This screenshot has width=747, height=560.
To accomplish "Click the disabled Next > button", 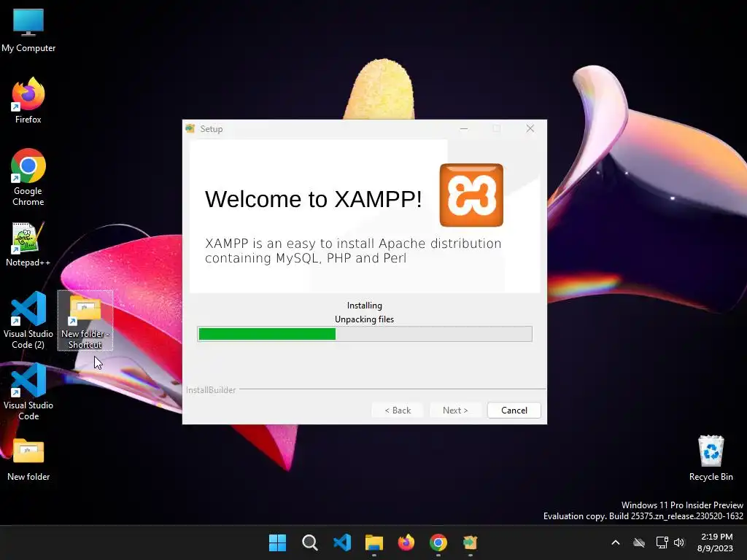I will [x=455, y=411].
